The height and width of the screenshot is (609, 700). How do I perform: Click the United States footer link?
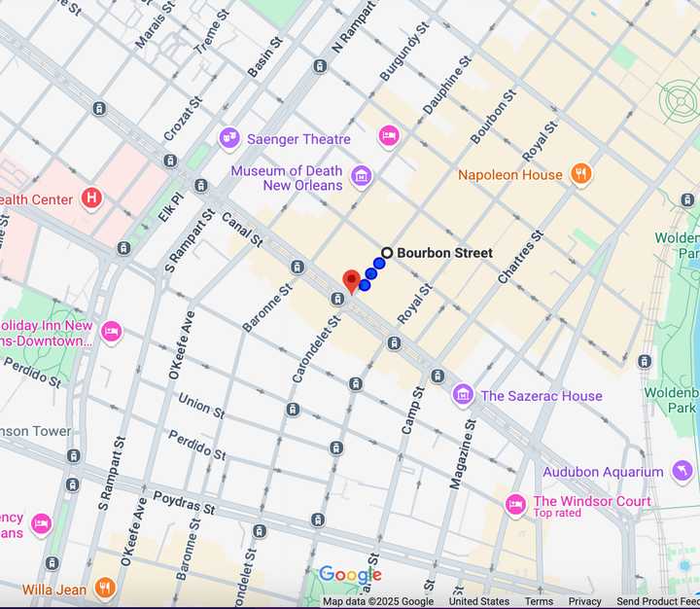(x=478, y=602)
